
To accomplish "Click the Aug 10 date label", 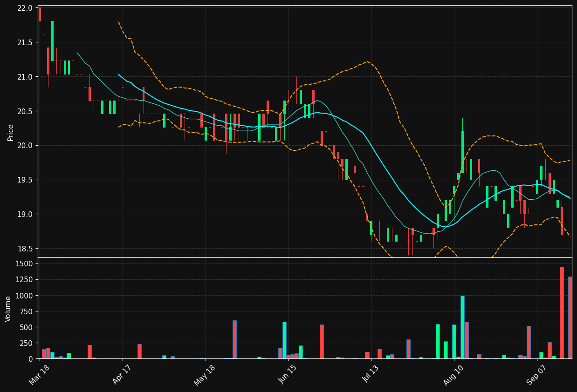I will [x=453, y=375].
